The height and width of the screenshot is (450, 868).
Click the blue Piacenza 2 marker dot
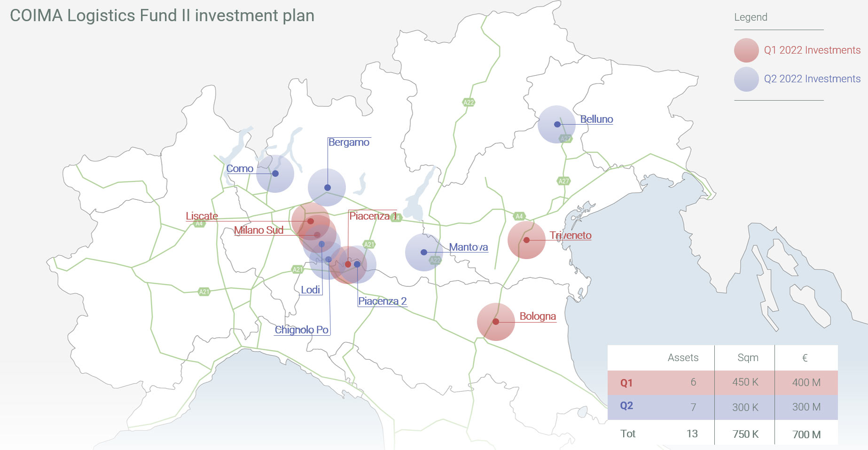click(x=357, y=264)
